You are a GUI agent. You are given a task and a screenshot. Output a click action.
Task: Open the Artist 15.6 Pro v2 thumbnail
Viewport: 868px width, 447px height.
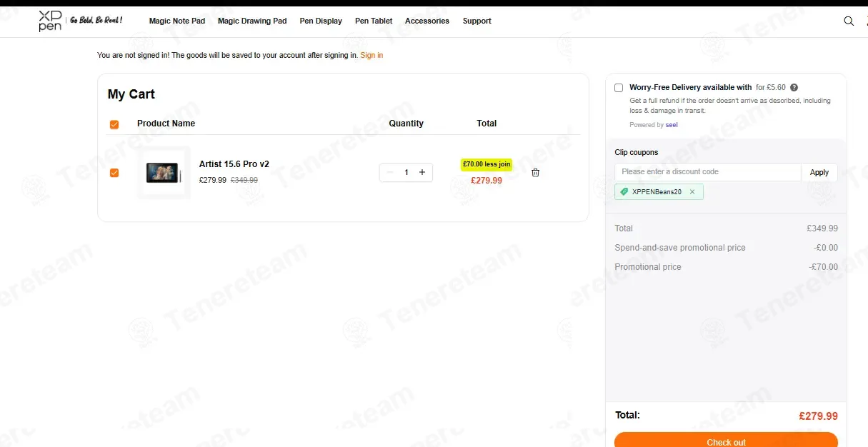point(164,173)
